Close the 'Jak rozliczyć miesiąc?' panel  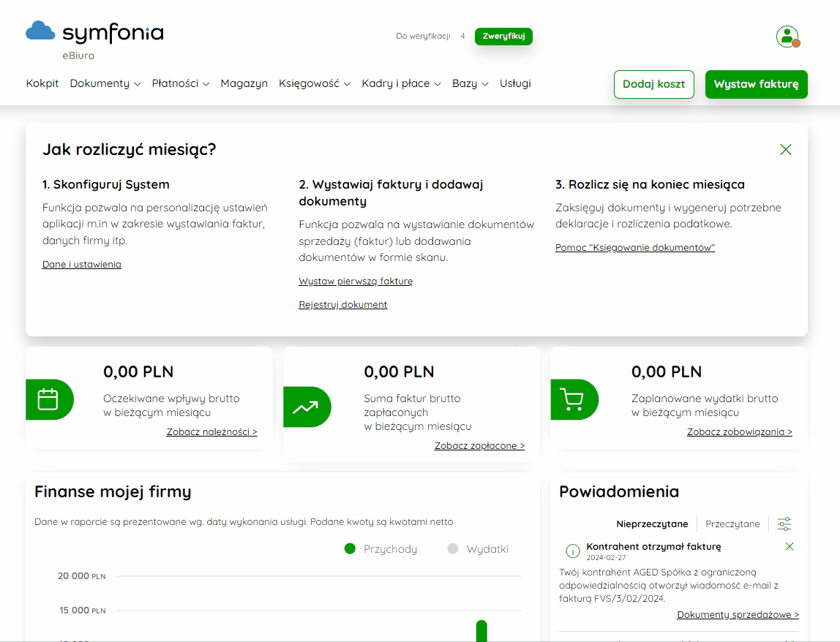tap(785, 149)
